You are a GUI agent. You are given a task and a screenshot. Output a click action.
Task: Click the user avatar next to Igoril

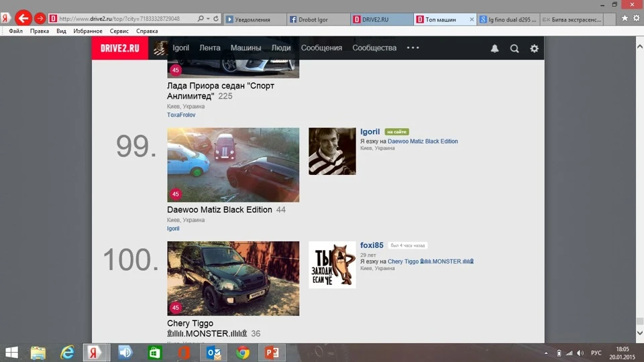[160, 48]
